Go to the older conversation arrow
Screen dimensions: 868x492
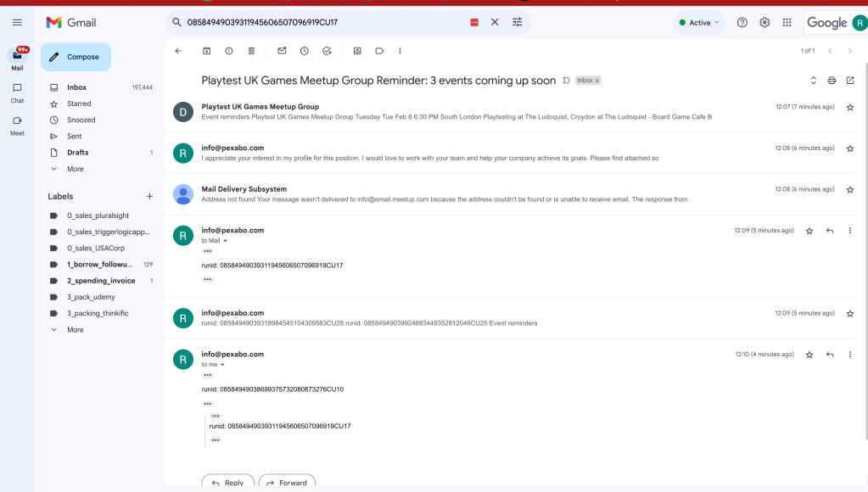pyautogui.click(x=849, y=51)
